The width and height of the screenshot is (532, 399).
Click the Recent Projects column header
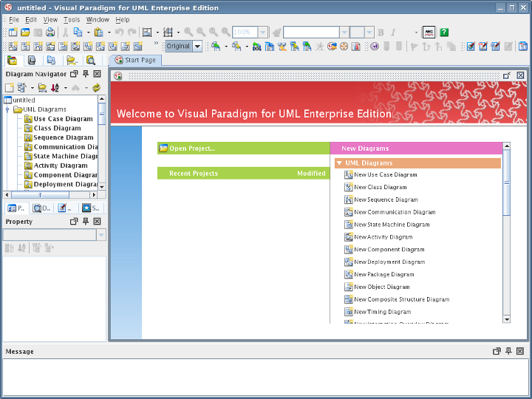[194, 174]
